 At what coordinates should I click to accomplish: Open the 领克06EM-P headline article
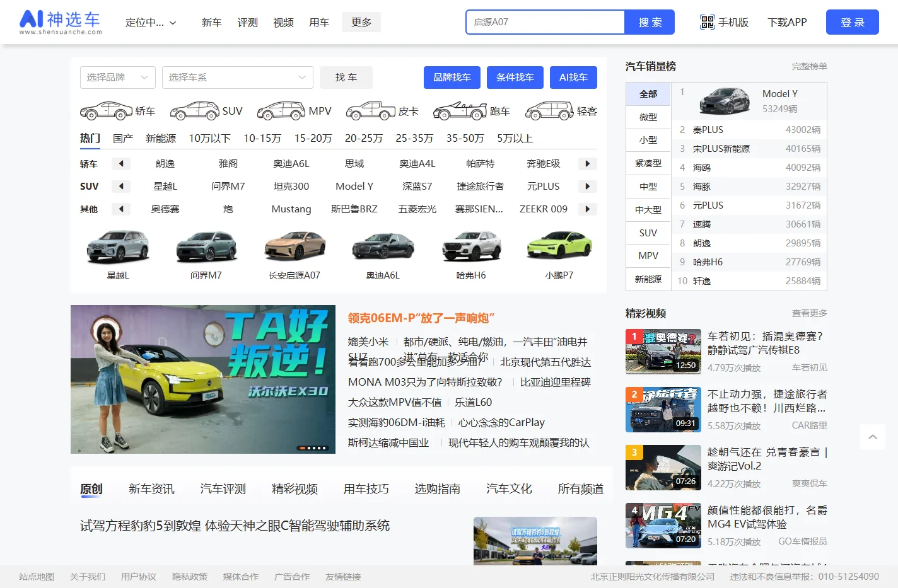tap(421, 318)
